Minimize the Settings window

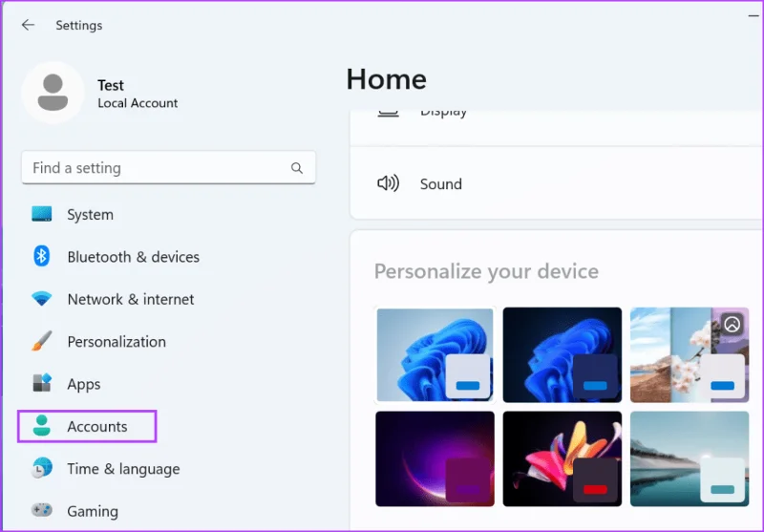[x=753, y=16]
